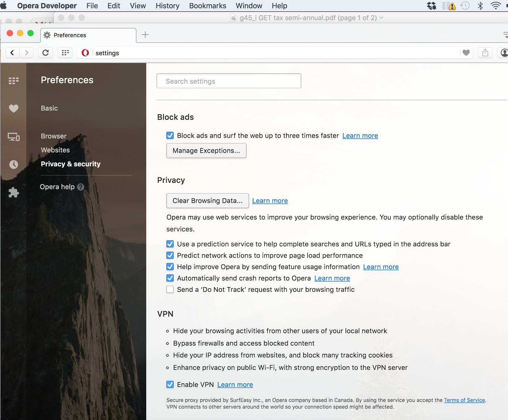Disable the Enable VPN checkbox
The image size is (508, 420).
pyautogui.click(x=170, y=384)
